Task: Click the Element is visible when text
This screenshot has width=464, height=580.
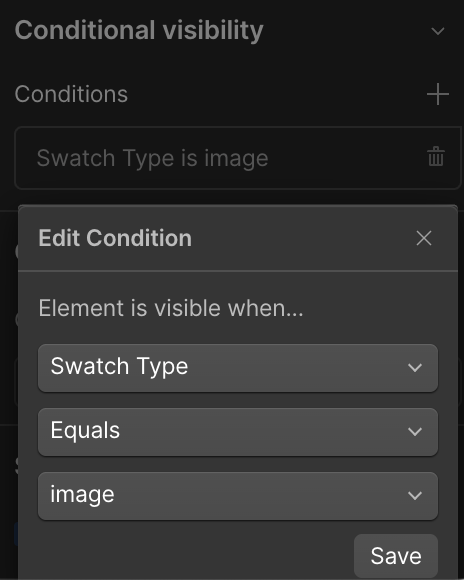Action: click(x=171, y=308)
